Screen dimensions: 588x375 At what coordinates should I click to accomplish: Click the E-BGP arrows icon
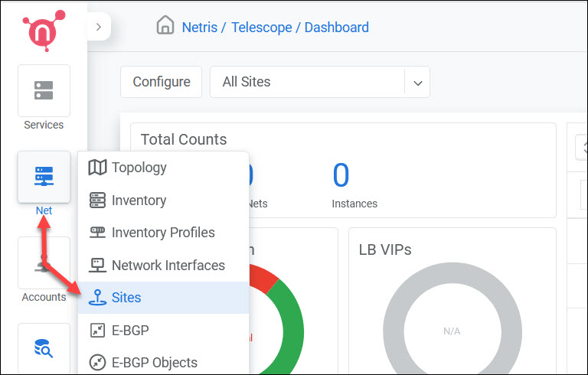(x=97, y=330)
